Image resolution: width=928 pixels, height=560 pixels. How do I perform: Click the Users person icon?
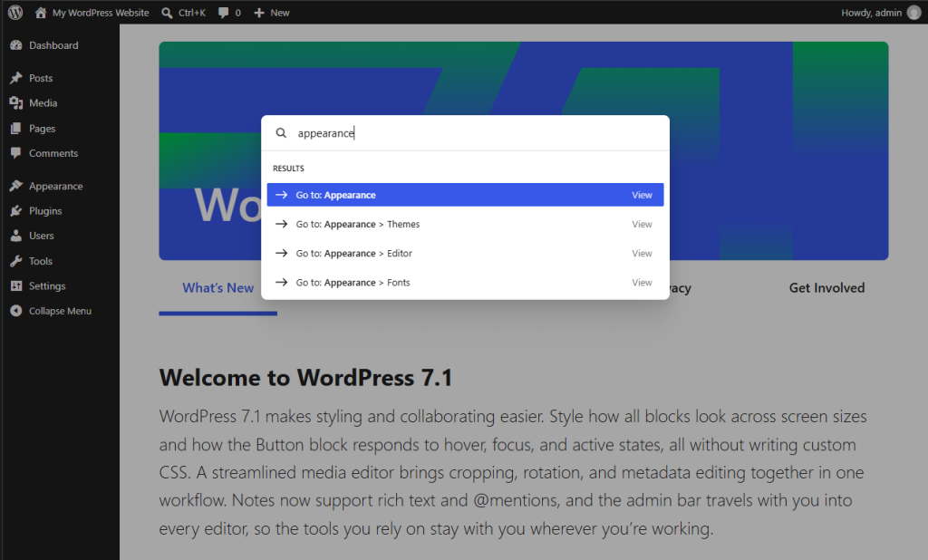coord(16,236)
